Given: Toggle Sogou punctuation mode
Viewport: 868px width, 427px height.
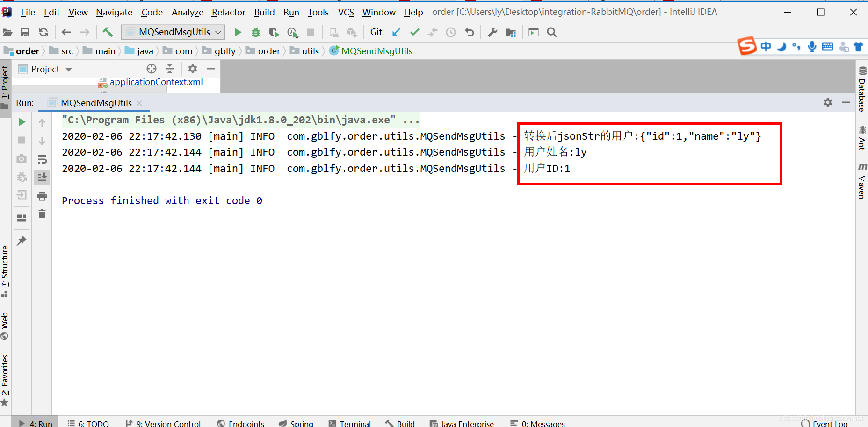Looking at the screenshot, I should coord(796,46).
